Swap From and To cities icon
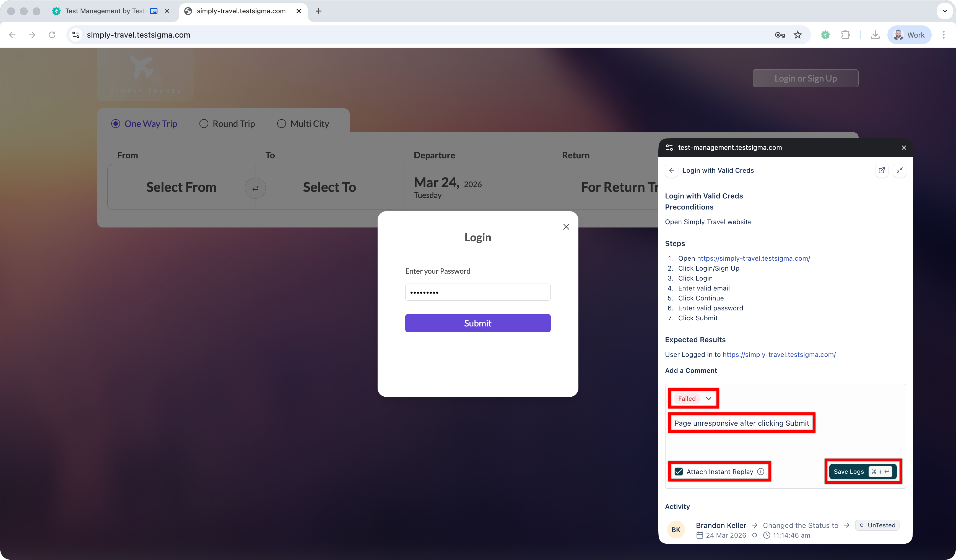Screen dimensions: 956x560 pyautogui.click(x=255, y=188)
